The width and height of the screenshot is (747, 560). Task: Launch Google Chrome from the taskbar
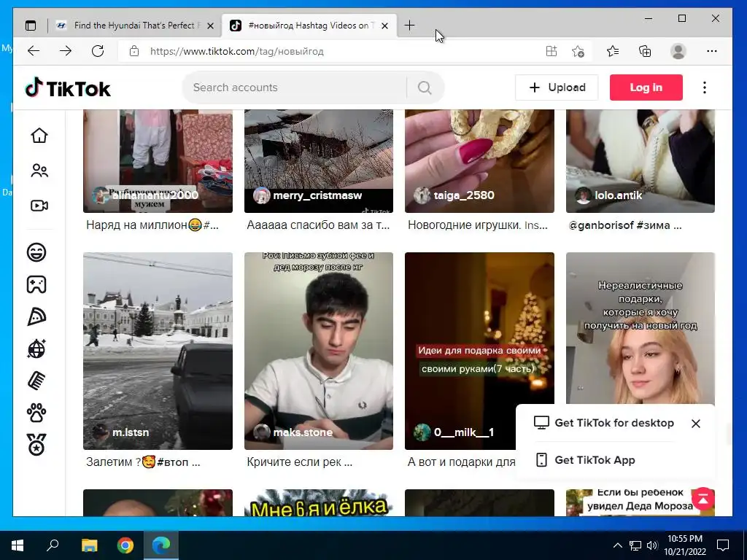click(125, 545)
